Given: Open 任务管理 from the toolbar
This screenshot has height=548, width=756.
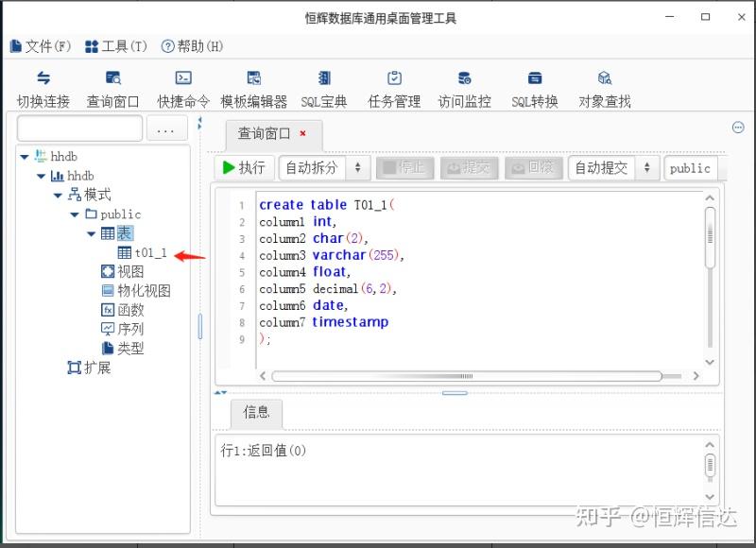Looking at the screenshot, I should [394, 90].
